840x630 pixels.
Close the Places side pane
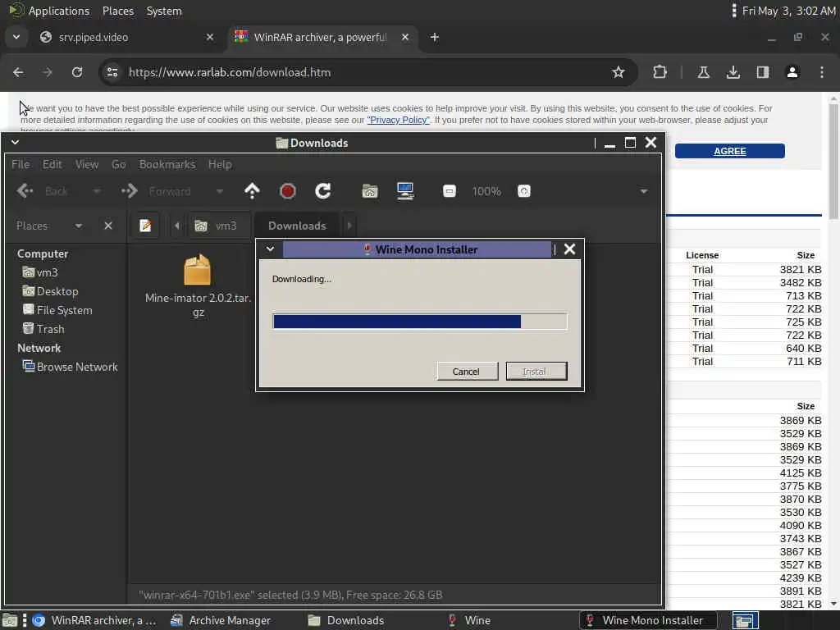pos(108,226)
